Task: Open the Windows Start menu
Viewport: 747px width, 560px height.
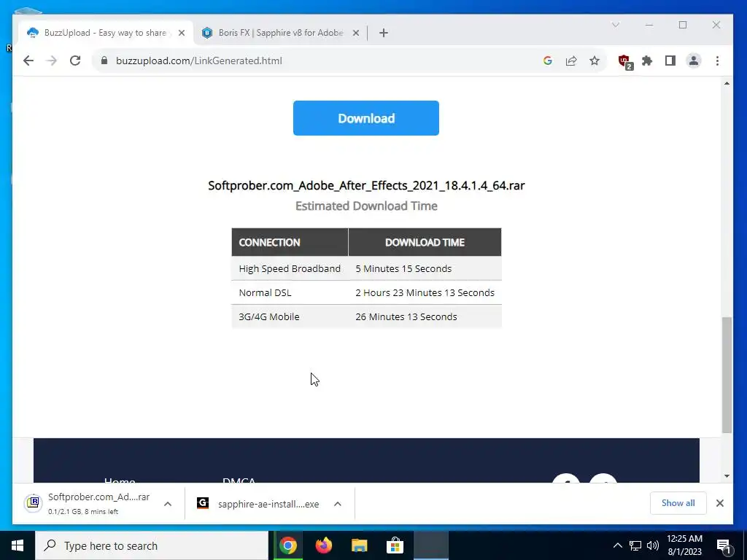Action: pos(18,545)
